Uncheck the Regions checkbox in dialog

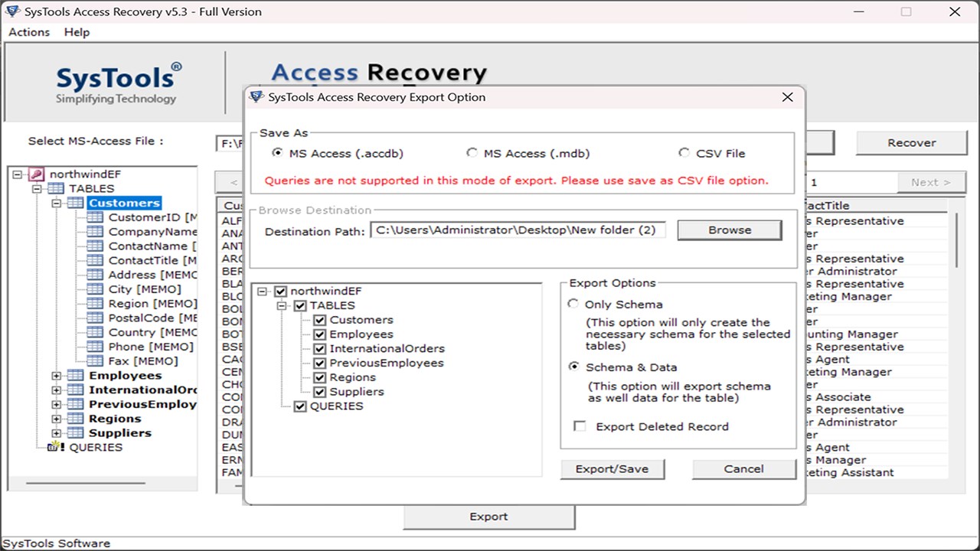tap(320, 377)
